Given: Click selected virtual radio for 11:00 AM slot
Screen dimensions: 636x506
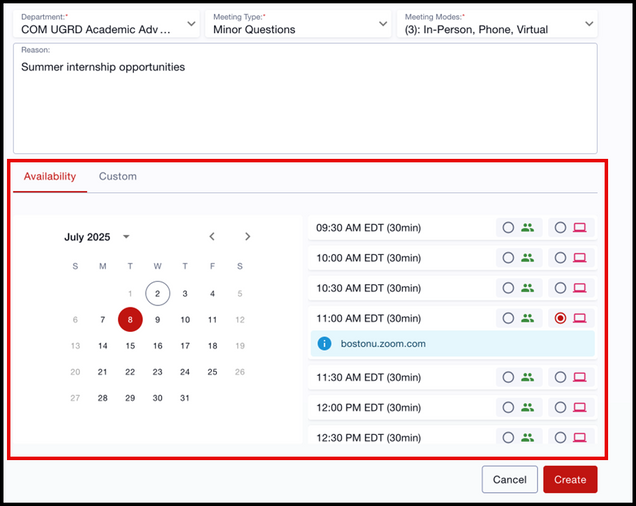Looking at the screenshot, I should 561,318.
